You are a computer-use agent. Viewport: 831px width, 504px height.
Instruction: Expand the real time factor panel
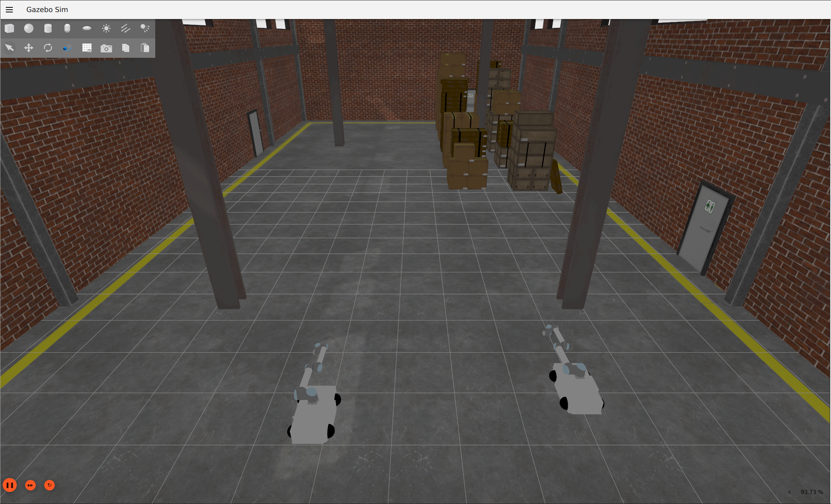pyautogui.click(x=789, y=492)
